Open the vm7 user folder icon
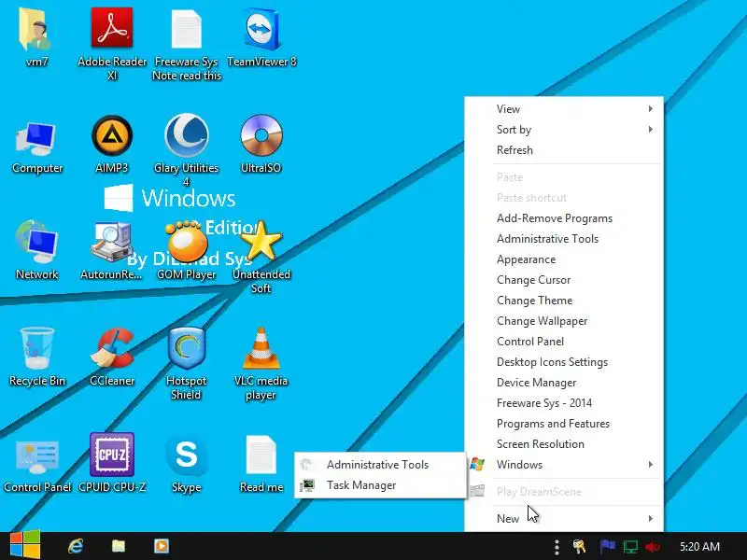 click(x=36, y=30)
